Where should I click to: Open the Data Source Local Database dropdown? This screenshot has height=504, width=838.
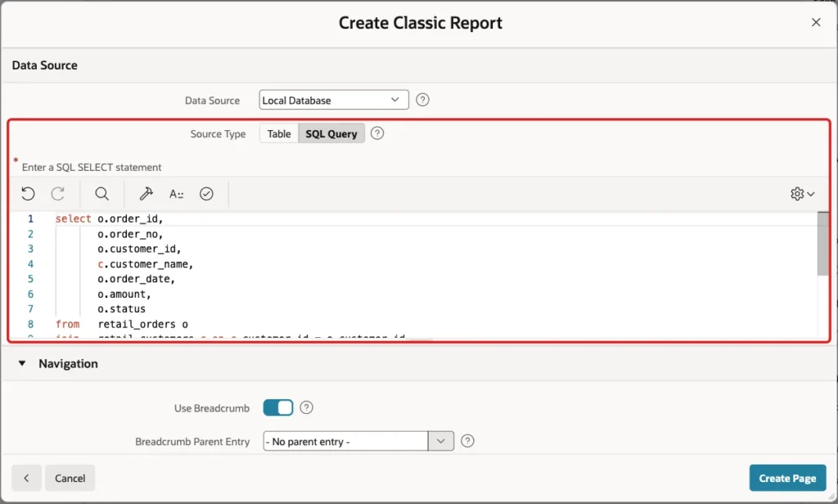(x=334, y=100)
